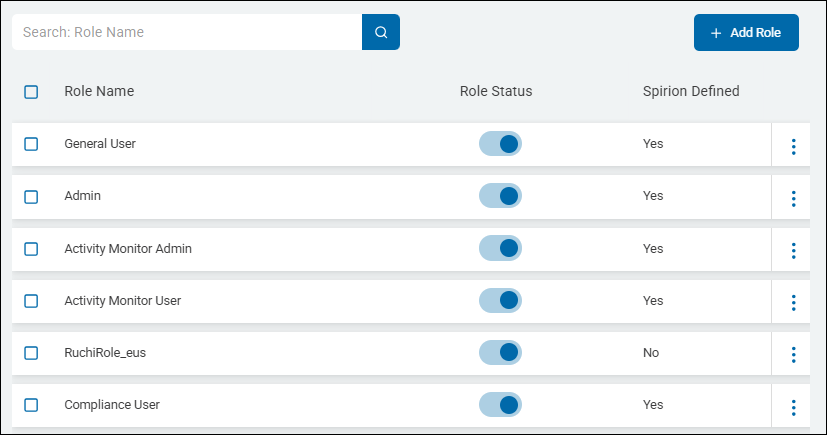Image resolution: width=827 pixels, height=435 pixels.
Task: Click the search magnifier icon button
Action: pos(380,32)
